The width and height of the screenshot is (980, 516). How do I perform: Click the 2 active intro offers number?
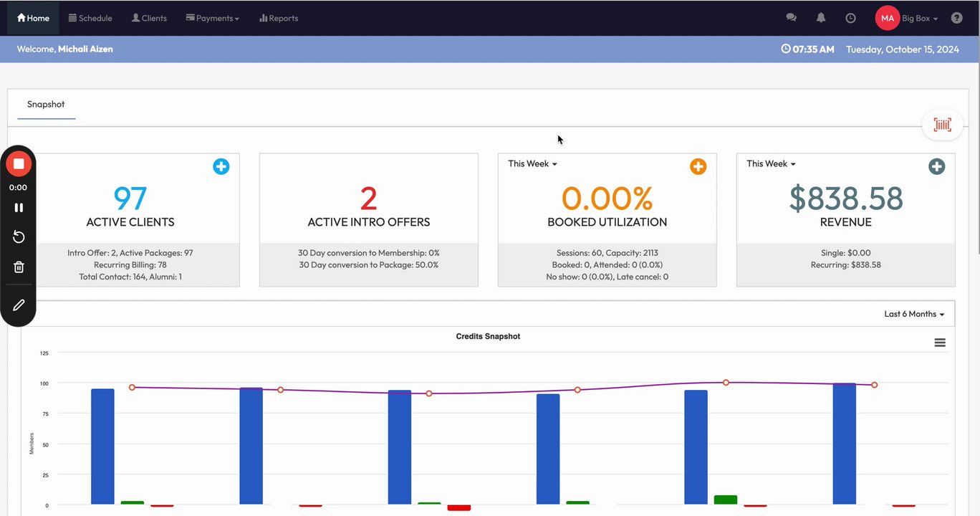pyautogui.click(x=369, y=199)
